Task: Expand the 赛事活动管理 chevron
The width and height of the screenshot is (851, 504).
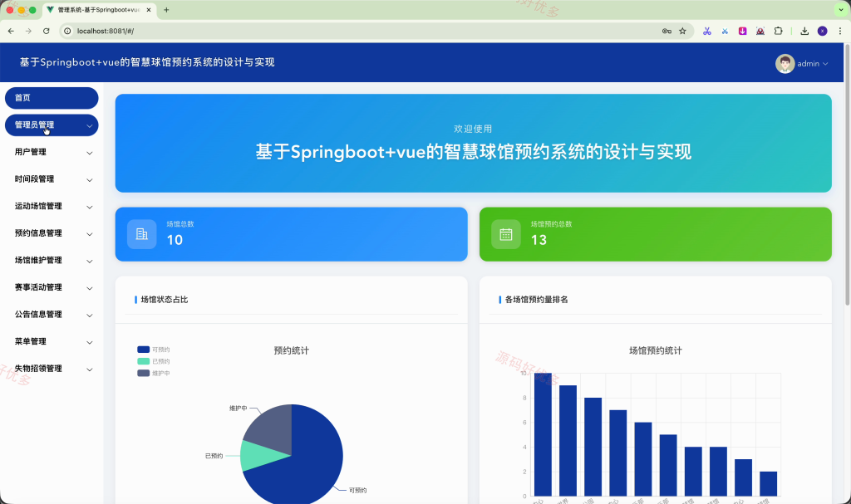Action: [90, 289]
